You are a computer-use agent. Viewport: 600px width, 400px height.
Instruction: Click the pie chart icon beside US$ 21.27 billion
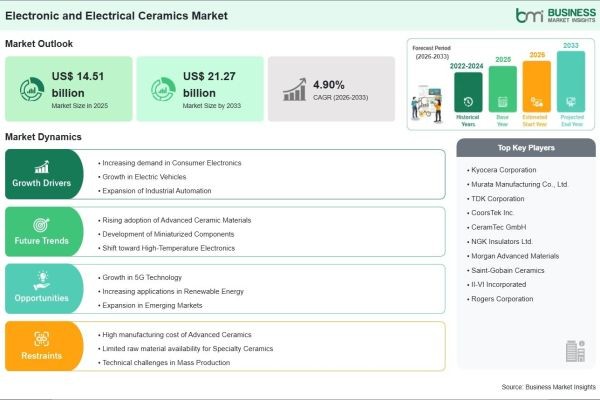pos(163,89)
